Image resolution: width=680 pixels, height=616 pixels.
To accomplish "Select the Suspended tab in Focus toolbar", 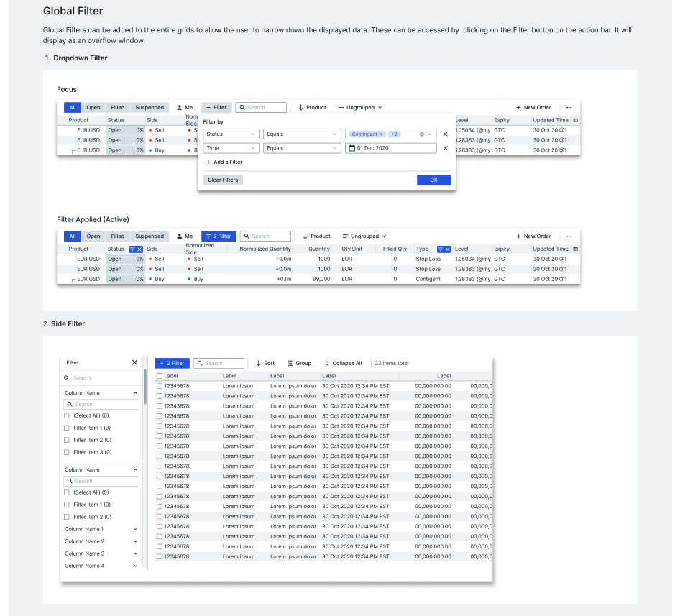I will coord(150,108).
